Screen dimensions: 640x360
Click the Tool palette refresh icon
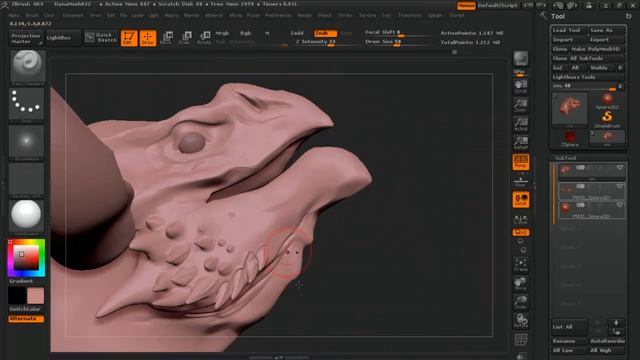coord(628,16)
